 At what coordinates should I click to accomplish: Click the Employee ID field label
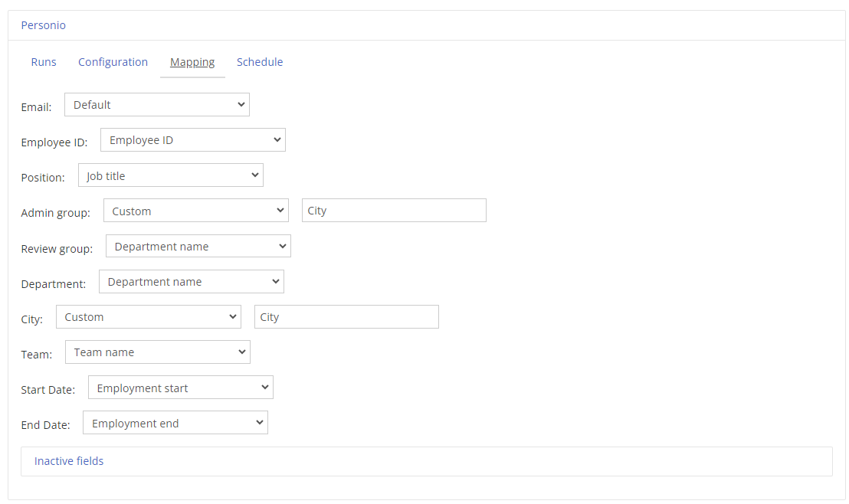54,142
